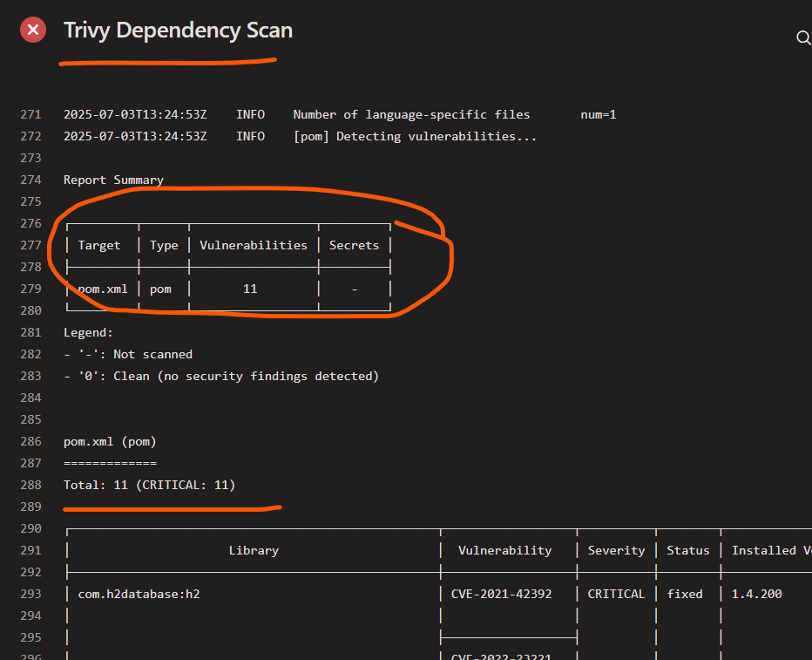This screenshot has height=660, width=812.
Task: Select log line number 279
Action: [30, 289]
